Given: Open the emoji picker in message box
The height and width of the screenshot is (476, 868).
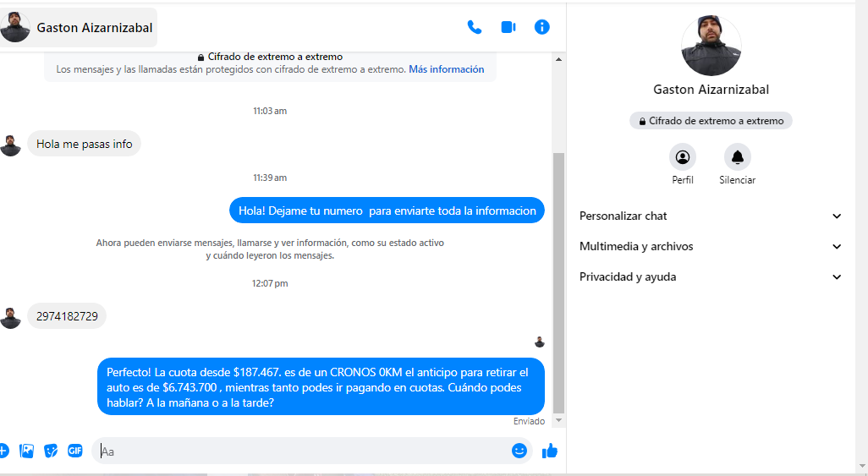Looking at the screenshot, I should point(519,451).
